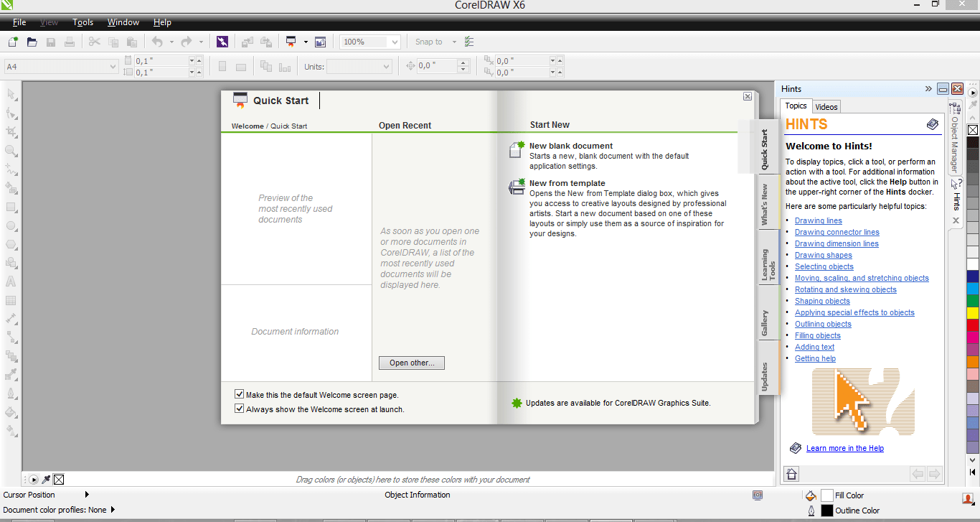Click the Open other... button
The width and height of the screenshot is (980, 522).
coord(412,363)
